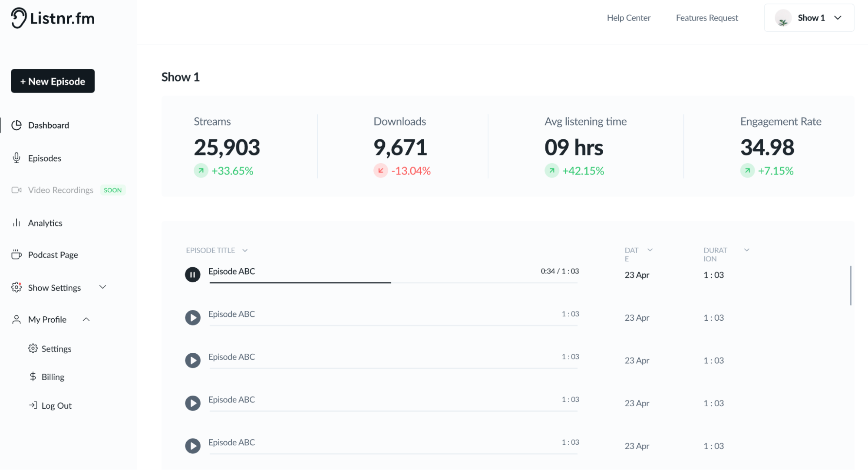Click the Settings option under My Profile

[x=56, y=348]
